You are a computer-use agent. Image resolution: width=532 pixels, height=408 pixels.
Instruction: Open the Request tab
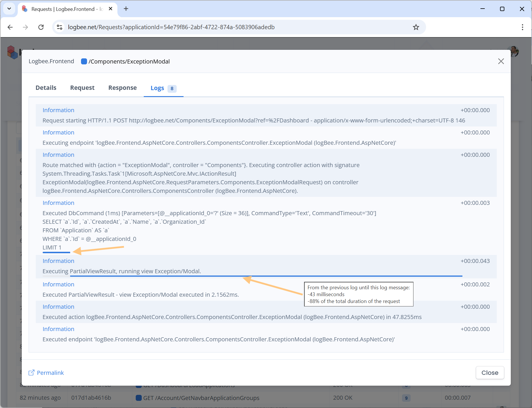[x=82, y=88]
